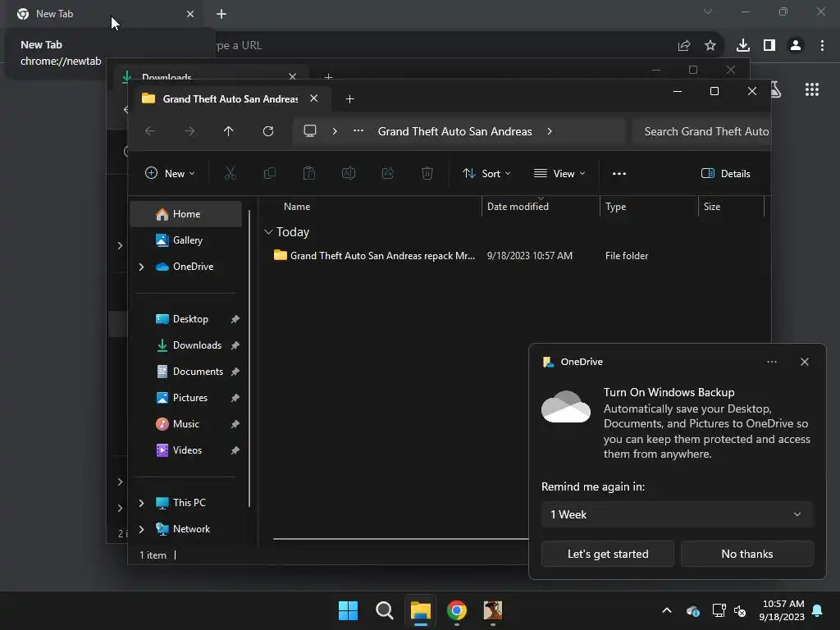This screenshot has height=630, width=840.
Task: Open the address bar ellipsis breadcrumb menu
Action: (x=358, y=130)
